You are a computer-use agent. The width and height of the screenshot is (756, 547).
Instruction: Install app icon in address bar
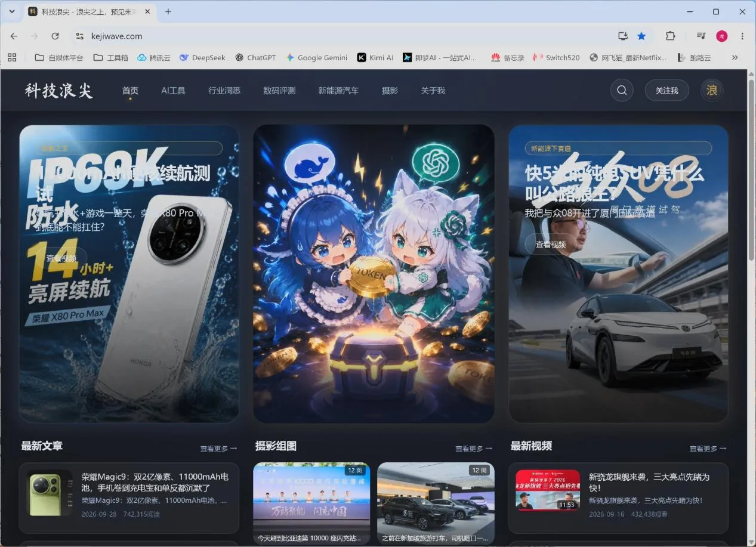(x=623, y=36)
